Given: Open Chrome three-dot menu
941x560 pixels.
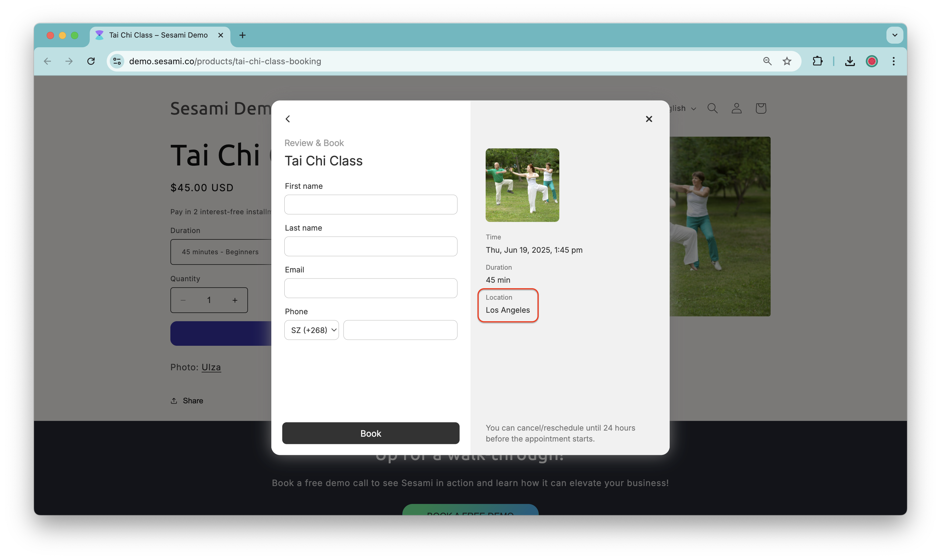Looking at the screenshot, I should click(x=893, y=61).
